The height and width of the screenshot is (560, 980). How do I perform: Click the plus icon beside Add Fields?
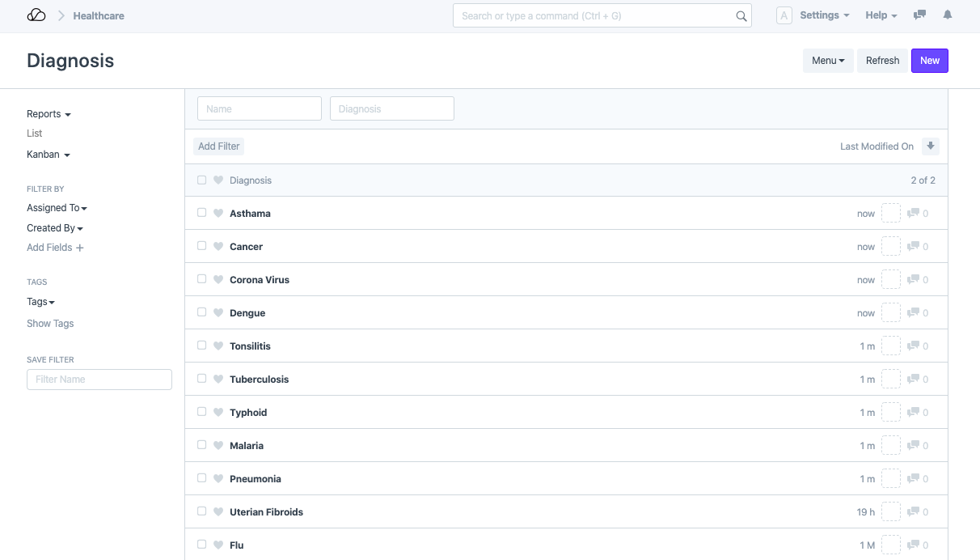80,248
